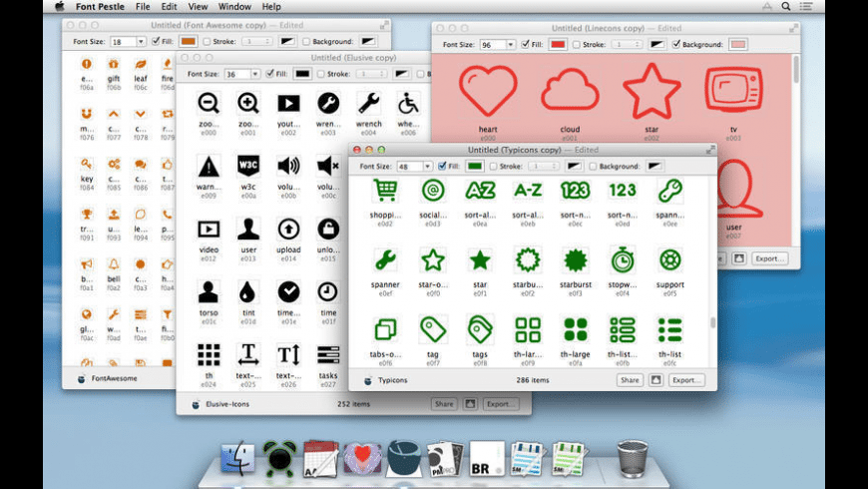The width and height of the screenshot is (868, 489).
Task: Click Share button in Typicons window
Action: point(630,380)
